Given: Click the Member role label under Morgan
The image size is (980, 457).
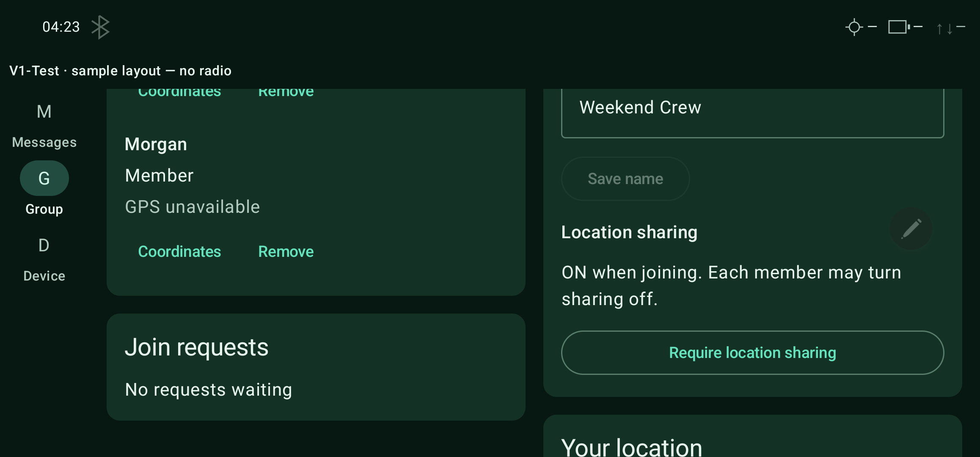Looking at the screenshot, I should [159, 176].
